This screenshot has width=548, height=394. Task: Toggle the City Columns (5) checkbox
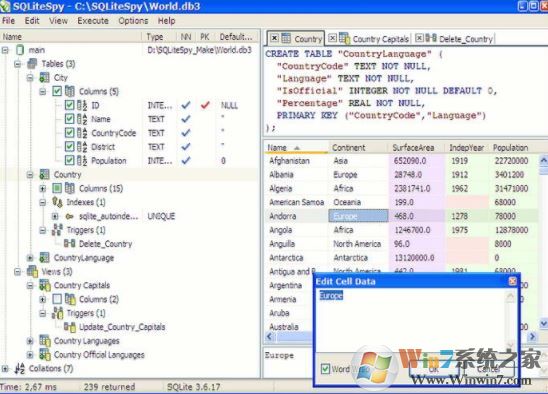pos(57,92)
